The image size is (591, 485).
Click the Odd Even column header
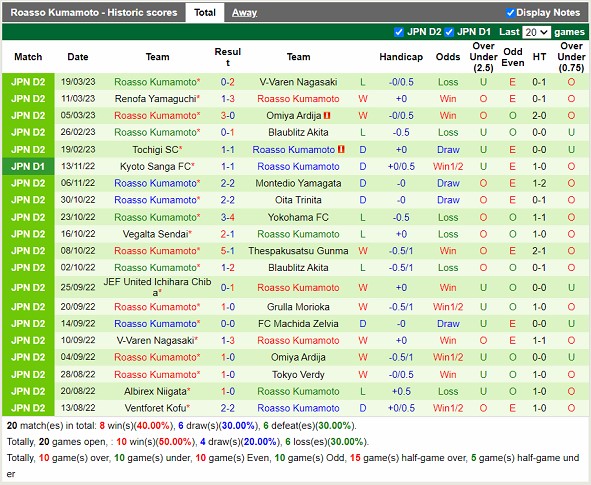tap(513, 57)
